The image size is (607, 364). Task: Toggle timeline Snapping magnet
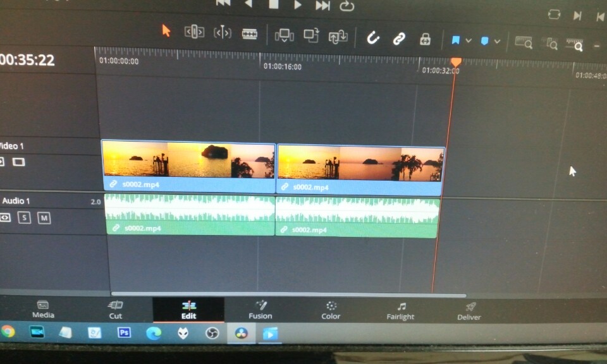pyautogui.click(x=373, y=38)
